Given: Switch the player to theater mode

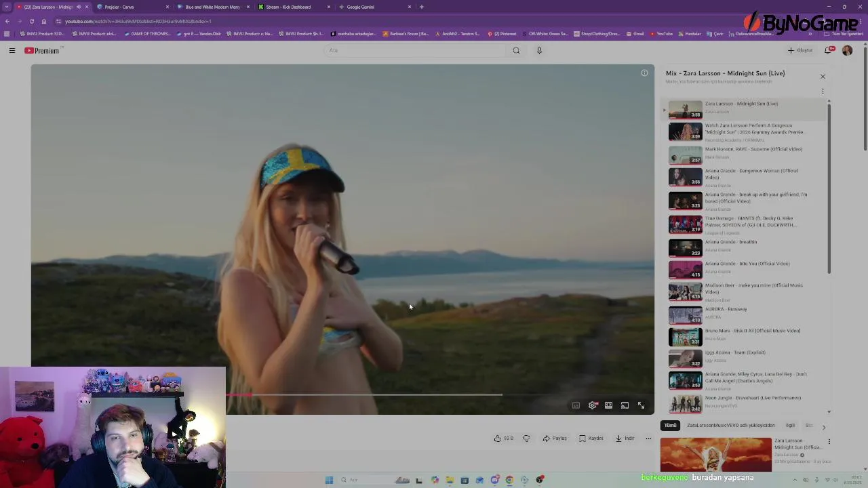Looking at the screenshot, I should coord(609,405).
